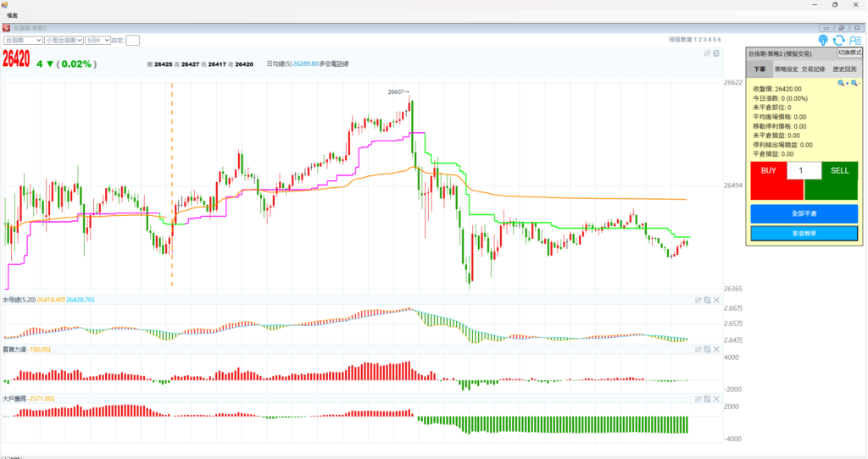Open indicator settings for the 水母線 panel
This screenshot has height=459, width=868.
point(698,300)
